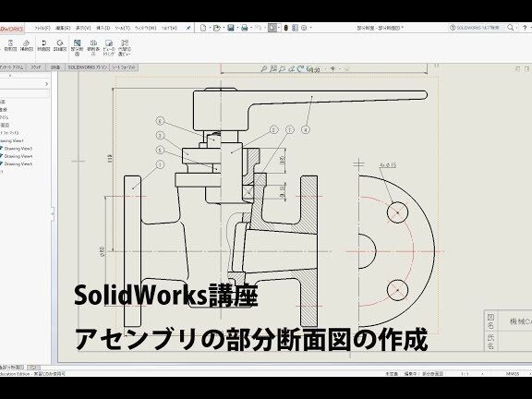Select the 代替位置ビュー Alternate Position tool

click(x=125, y=47)
